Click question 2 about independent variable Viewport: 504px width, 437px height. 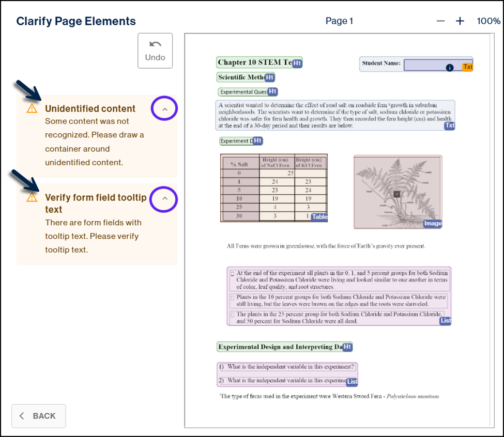coord(283,381)
